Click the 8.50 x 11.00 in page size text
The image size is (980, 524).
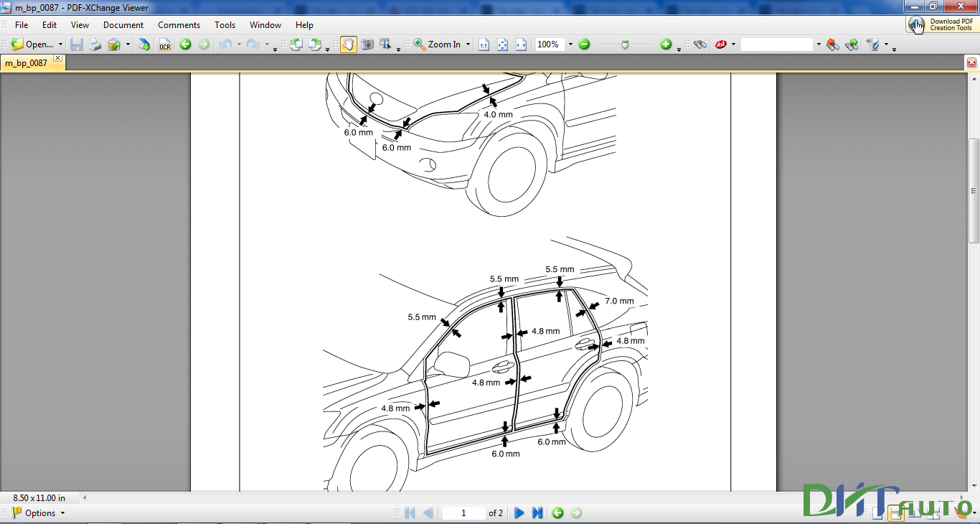[x=39, y=497]
